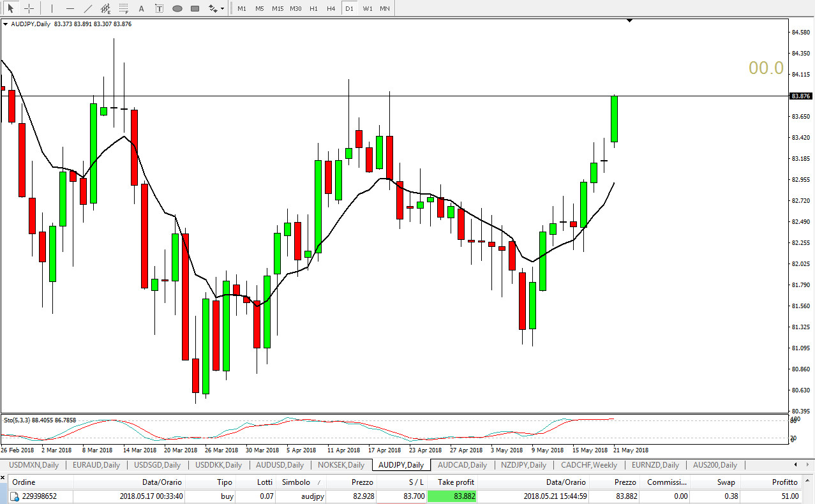Toggle the H4 timeframe button
Screen dimensions: 815x504
(x=331, y=8)
